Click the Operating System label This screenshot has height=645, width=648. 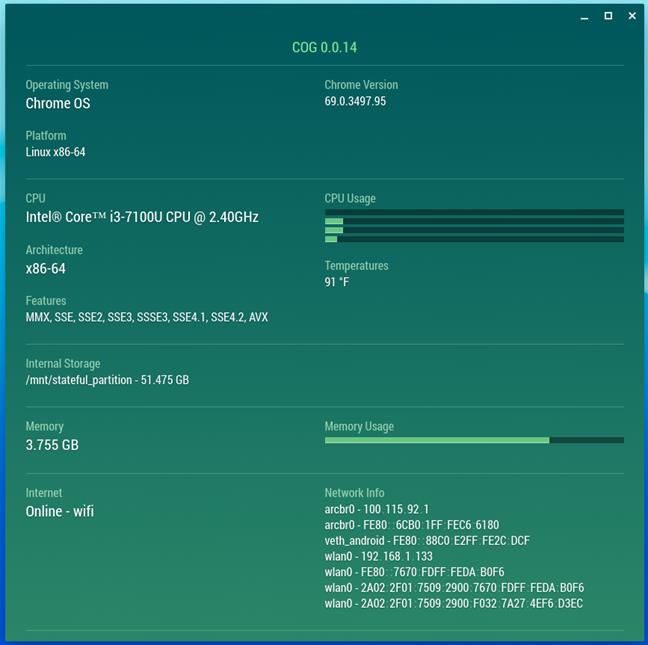(x=67, y=85)
